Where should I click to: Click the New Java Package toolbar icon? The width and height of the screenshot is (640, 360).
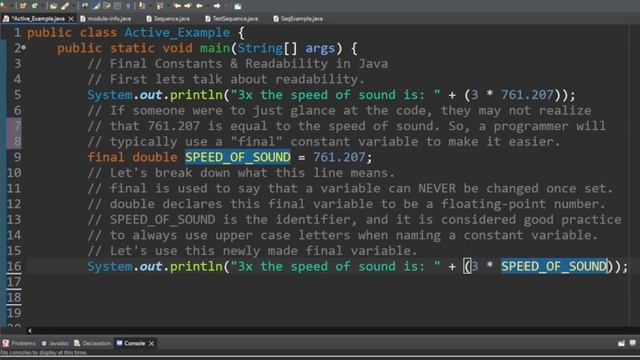23,6
